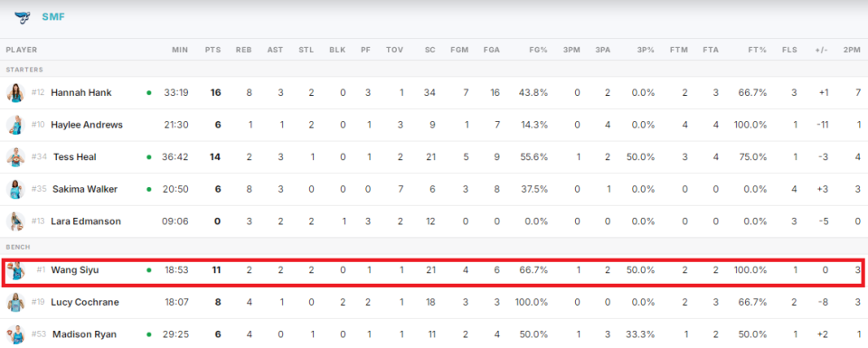Sort by FG% column header

pyautogui.click(x=538, y=50)
